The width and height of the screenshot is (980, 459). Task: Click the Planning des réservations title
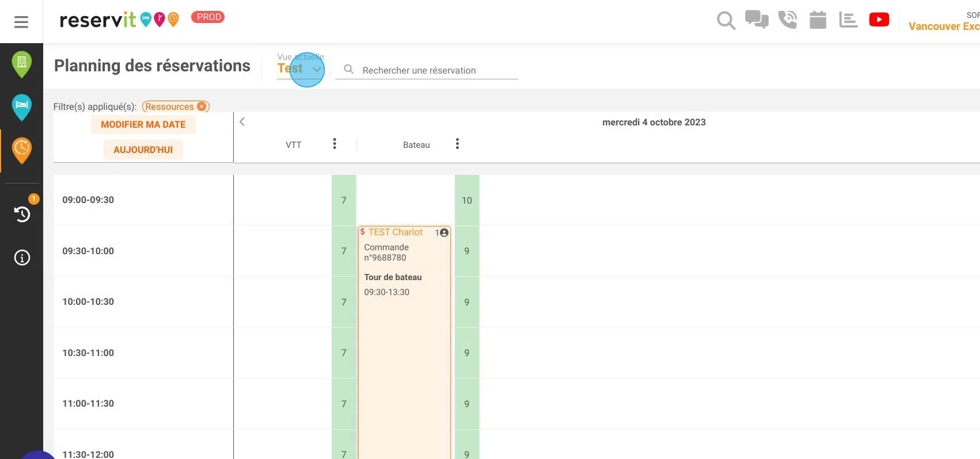(x=152, y=66)
